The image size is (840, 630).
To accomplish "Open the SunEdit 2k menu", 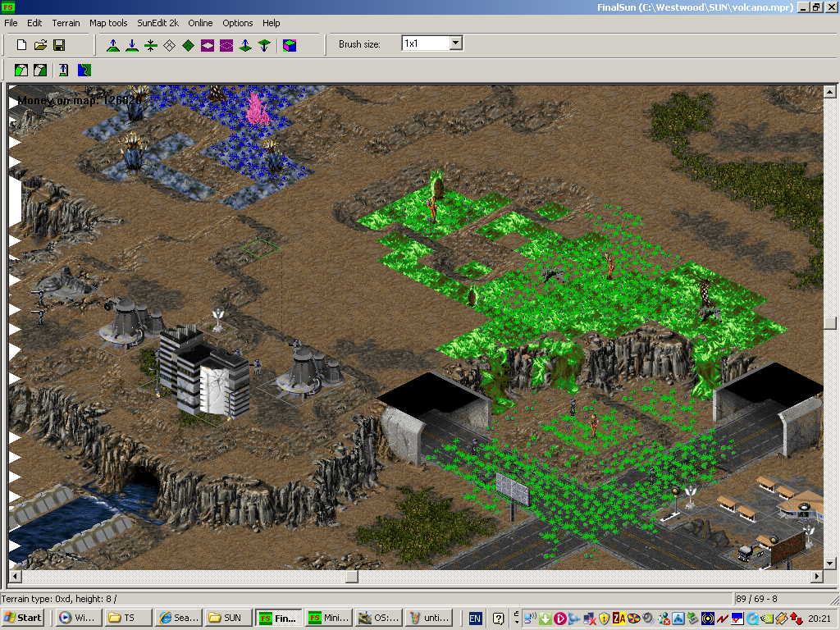I will (157, 23).
